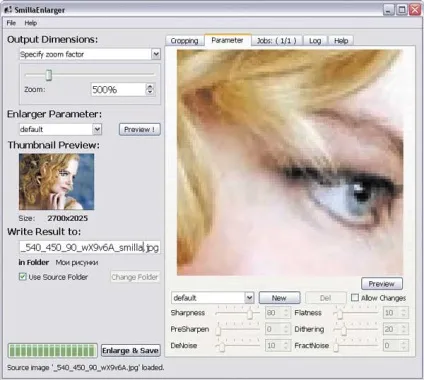The image size is (424, 380).
Task: Click the Preview ! button
Action: 140,129
